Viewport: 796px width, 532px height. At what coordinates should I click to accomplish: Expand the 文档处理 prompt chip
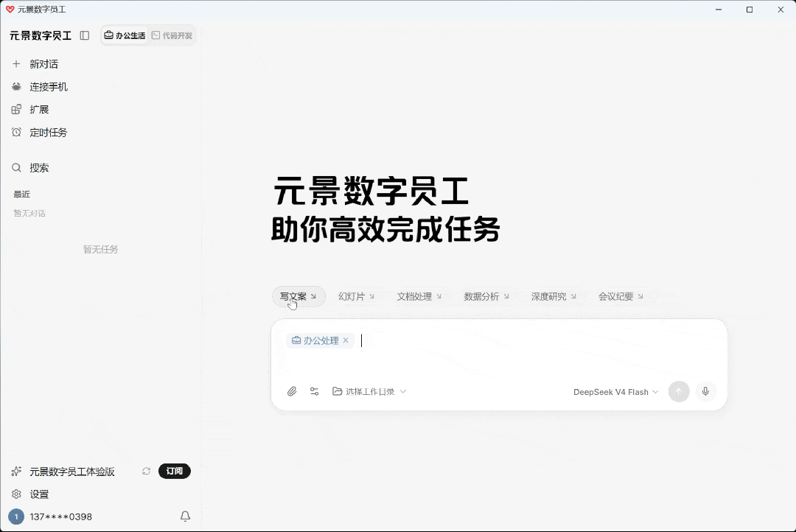coord(419,296)
